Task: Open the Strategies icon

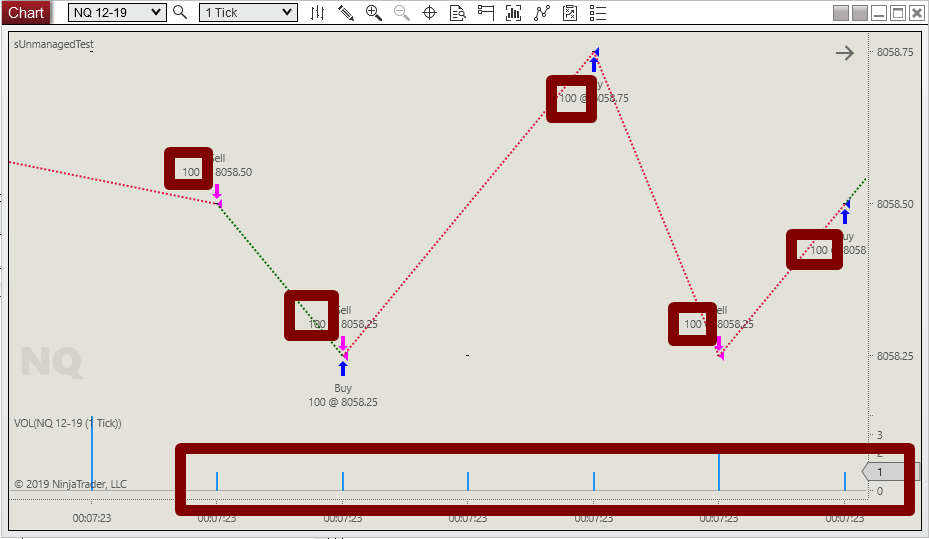Action: click(542, 13)
